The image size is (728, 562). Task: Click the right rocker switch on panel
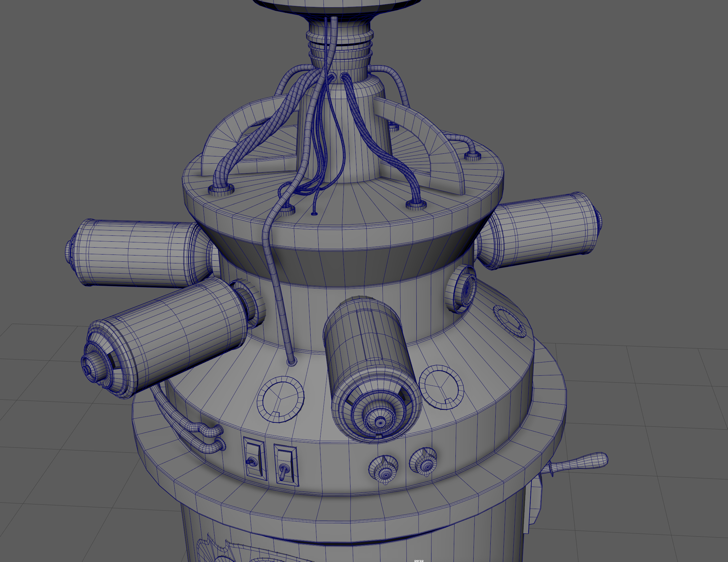286,464
